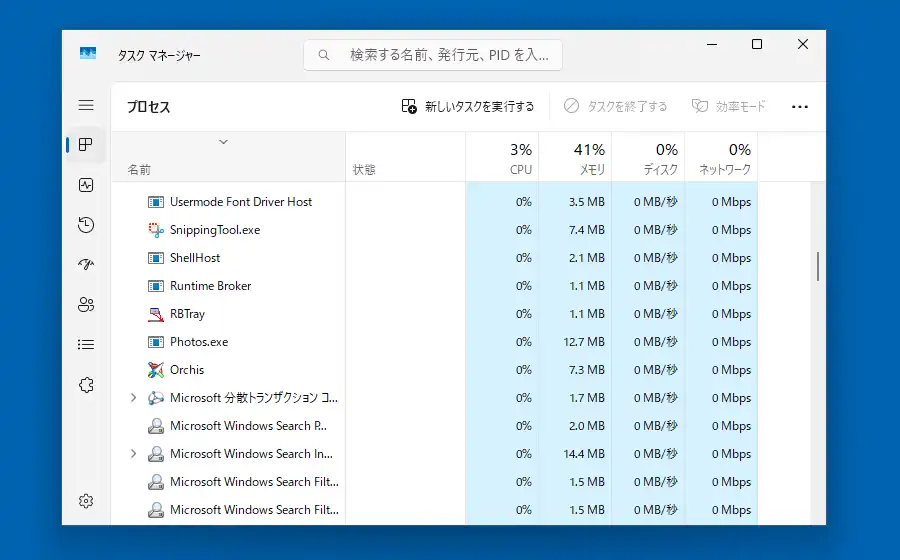Open the hamburger navigation menu

tap(86, 105)
